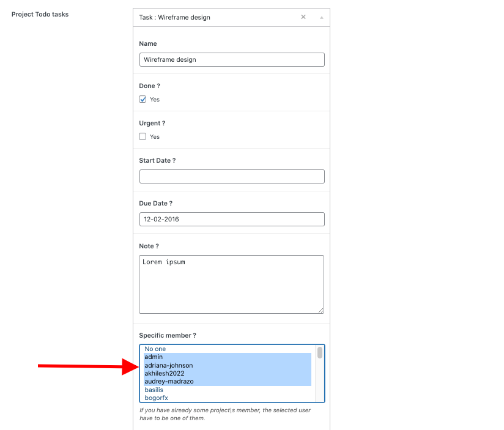504x430 pixels.
Task: Choose member "basilis"
Action: [x=155, y=390]
